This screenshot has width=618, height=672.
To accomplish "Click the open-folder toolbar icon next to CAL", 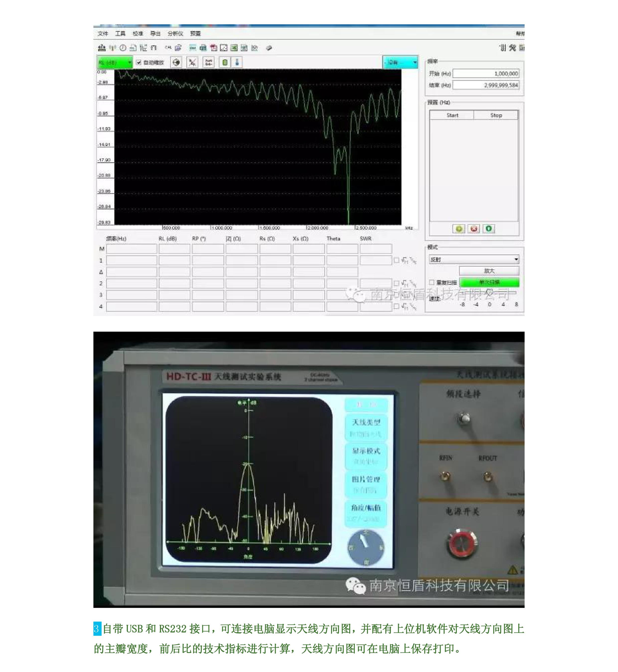I will (x=178, y=48).
